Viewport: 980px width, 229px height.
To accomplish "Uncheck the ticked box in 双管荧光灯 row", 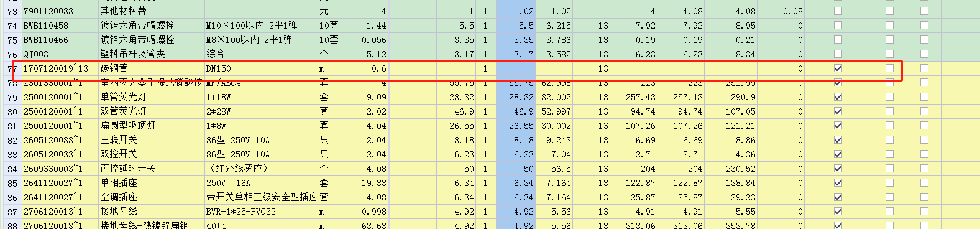I will click(838, 111).
